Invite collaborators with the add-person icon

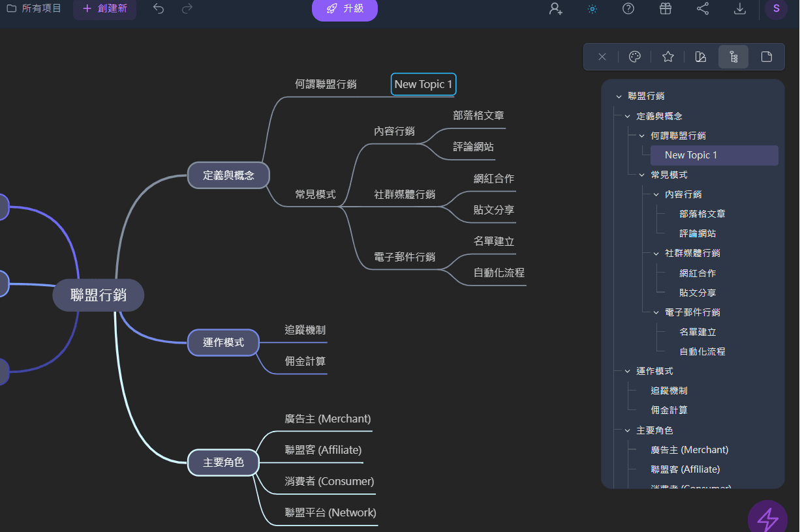click(x=555, y=9)
